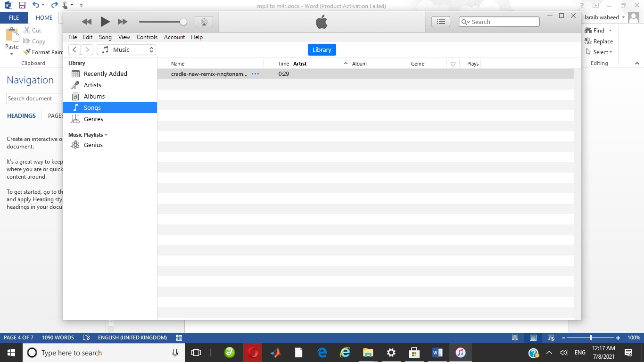The width and height of the screenshot is (644, 362).
Task: Collapse the Word ribbon with the caret
Action: pos(637,63)
